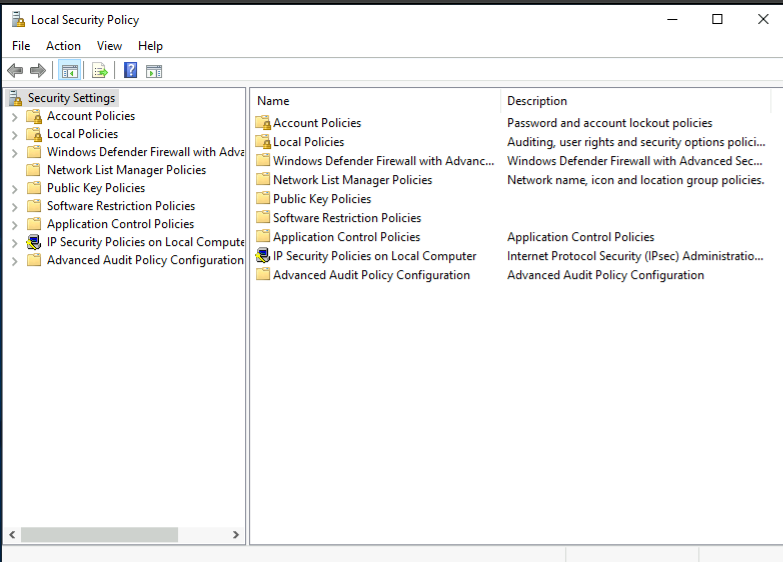The width and height of the screenshot is (783, 562).
Task: Click Software Restriction Policies folder icon in tree
Action: 34,205
